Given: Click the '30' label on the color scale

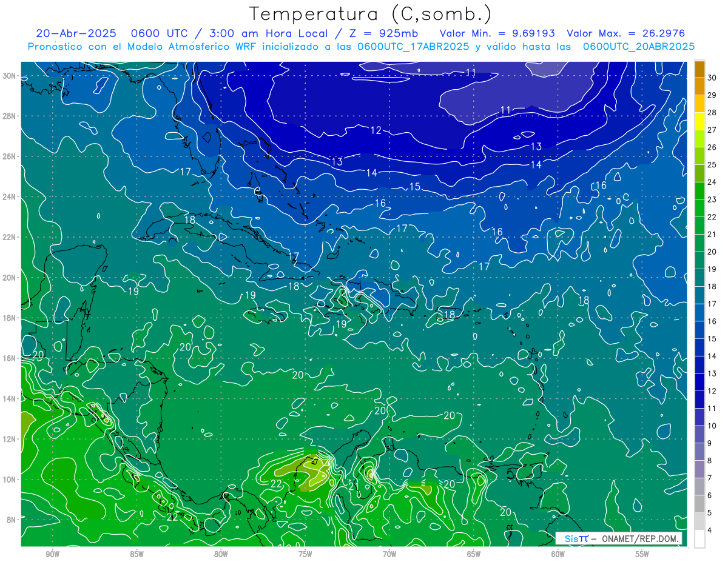Looking at the screenshot, I should pyautogui.click(x=712, y=78).
